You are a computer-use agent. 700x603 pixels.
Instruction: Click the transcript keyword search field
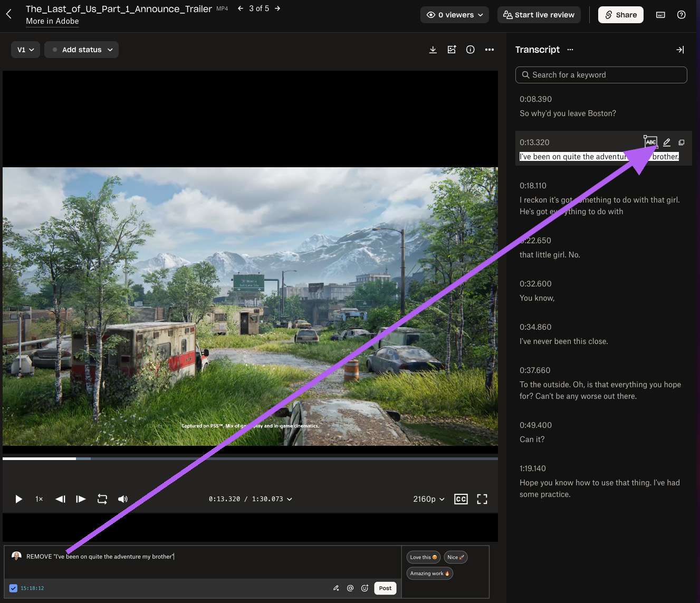601,75
